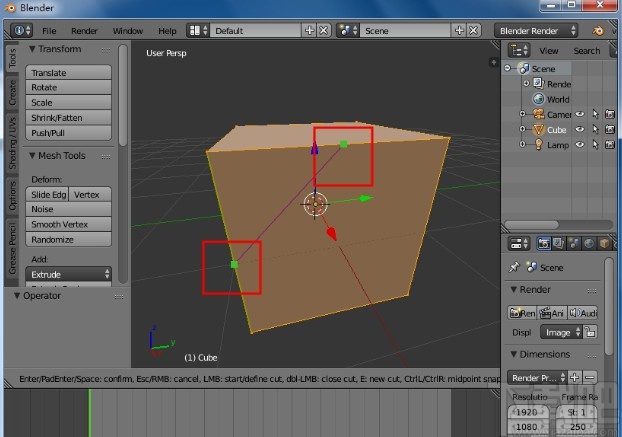Delete the current Scene
The image size is (622, 437).
tap(474, 31)
